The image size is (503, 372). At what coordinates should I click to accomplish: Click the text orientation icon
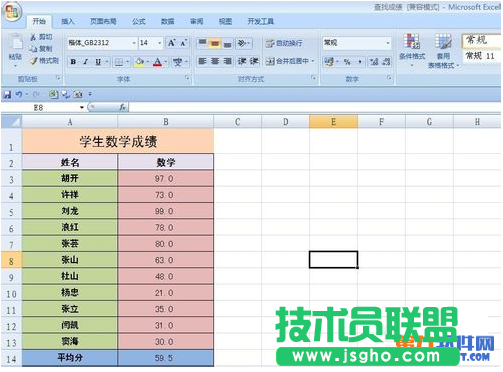(242, 43)
